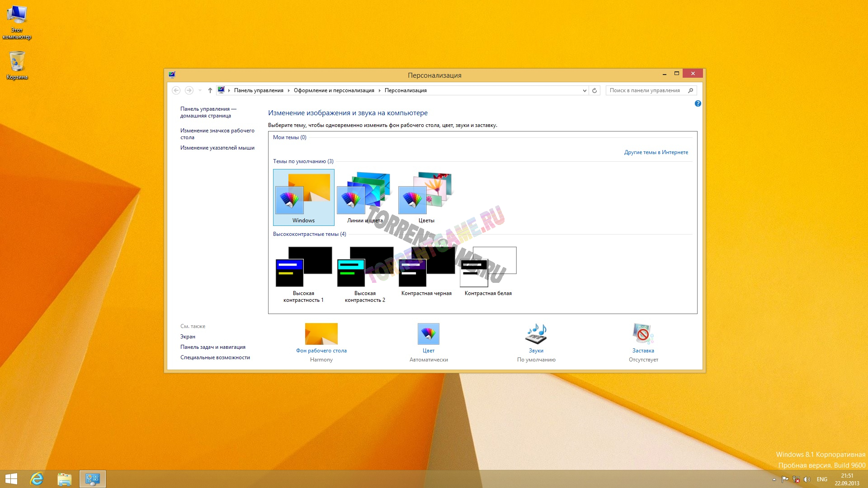Open the Другие темы в Интернете link

[656, 152]
